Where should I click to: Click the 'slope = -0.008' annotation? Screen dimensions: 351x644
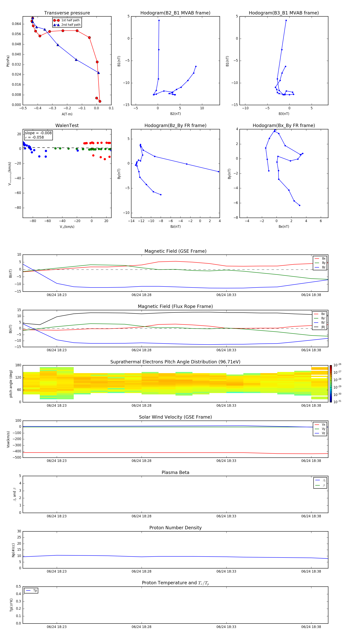[x=38, y=133]
